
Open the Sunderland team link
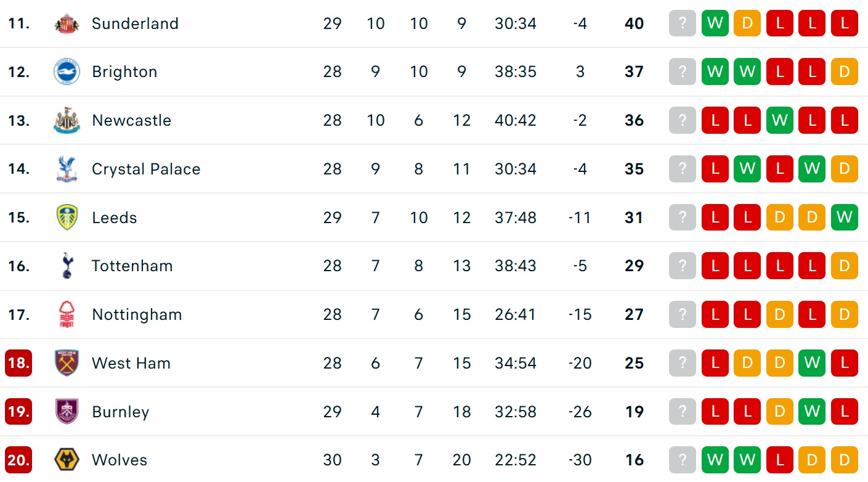pyautogui.click(x=135, y=23)
